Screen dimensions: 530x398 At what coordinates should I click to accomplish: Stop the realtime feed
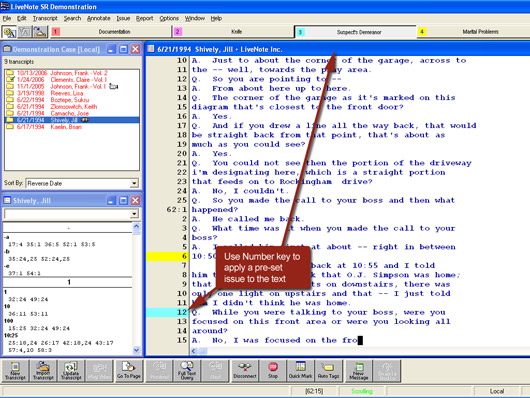(x=272, y=371)
